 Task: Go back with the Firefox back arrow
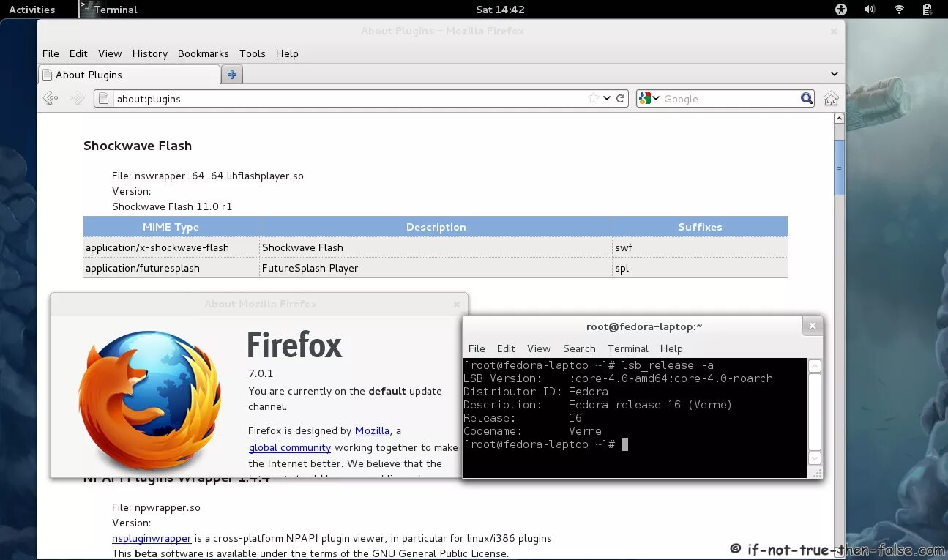click(50, 98)
